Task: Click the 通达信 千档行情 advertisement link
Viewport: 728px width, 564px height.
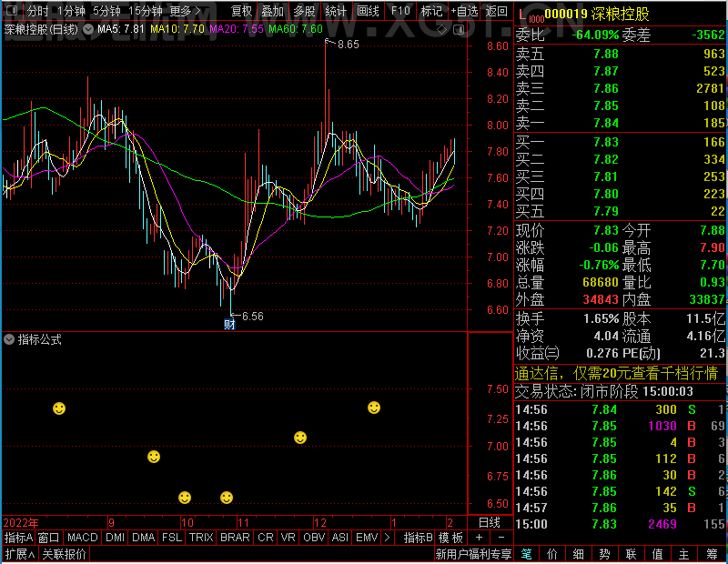Action: (x=617, y=373)
